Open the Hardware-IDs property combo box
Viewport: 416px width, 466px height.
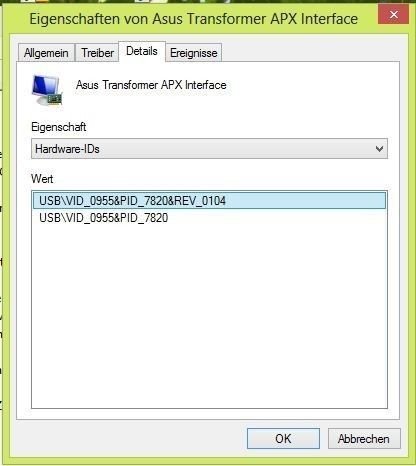[x=209, y=148]
